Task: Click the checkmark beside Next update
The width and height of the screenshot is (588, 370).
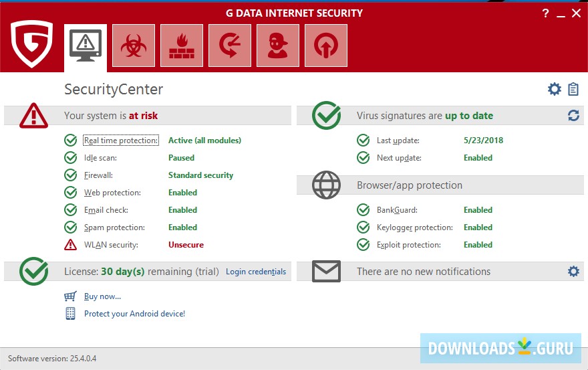Action: click(363, 157)
